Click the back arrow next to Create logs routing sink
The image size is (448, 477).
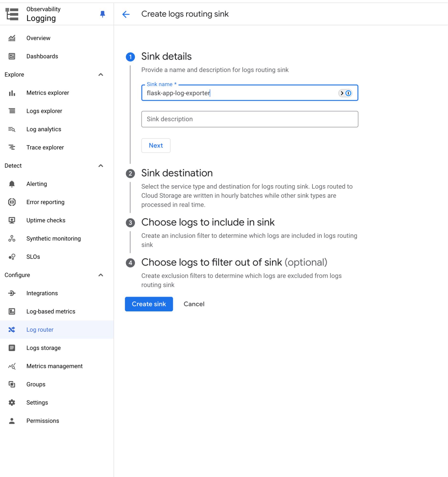tap(126, 14)
